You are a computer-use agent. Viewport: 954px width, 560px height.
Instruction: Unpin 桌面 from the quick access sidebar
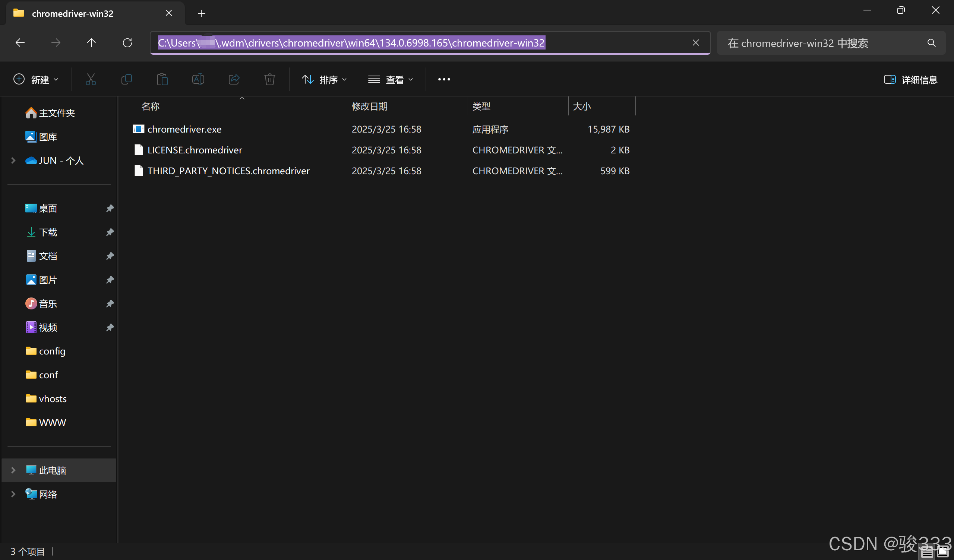pos(110,208)
